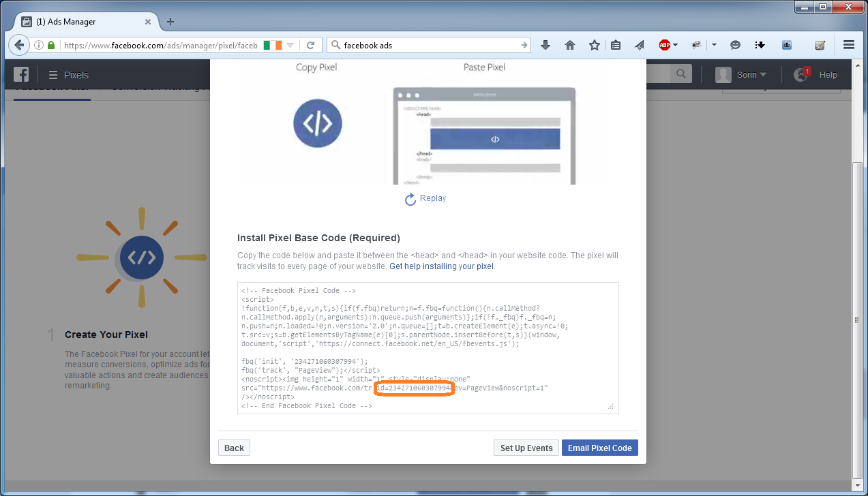The height and width of the screenshot is (496, 868).
Task: Select the (1) Ads Manager tab
Action: pos(87,22)
